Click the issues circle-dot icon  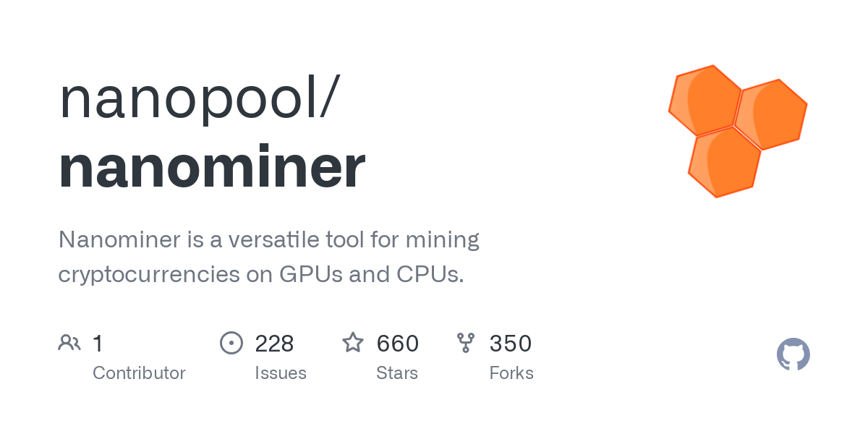(x=231, y=343)
